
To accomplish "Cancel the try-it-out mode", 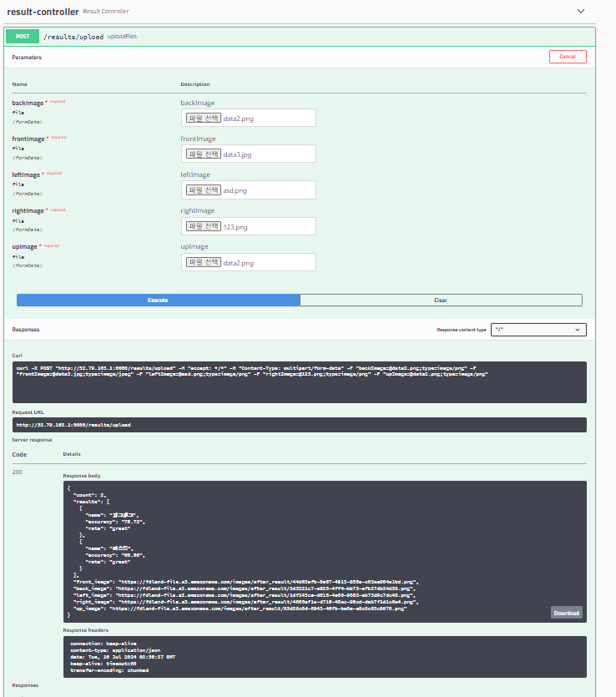I will (568, 57).
